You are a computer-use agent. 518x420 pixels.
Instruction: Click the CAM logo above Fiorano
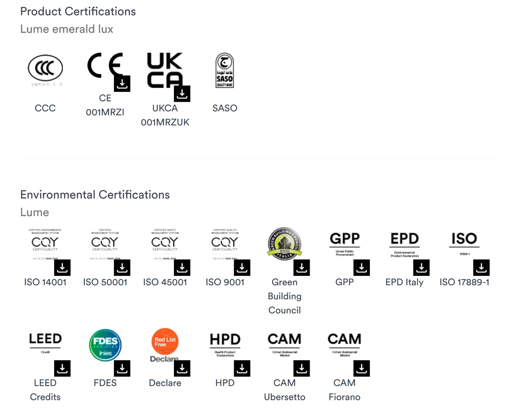(344, 344)
